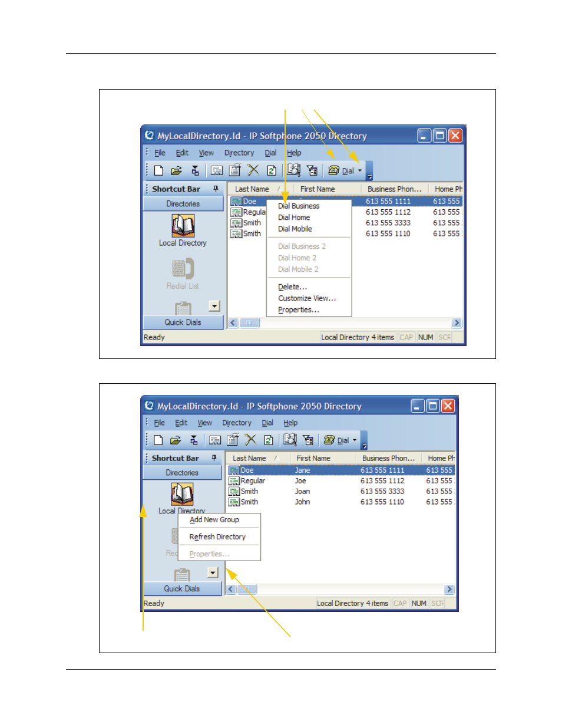Click phone number 613 555 3333 in upper window
This screenshot has height=728, width=562.
pos(388,223)
